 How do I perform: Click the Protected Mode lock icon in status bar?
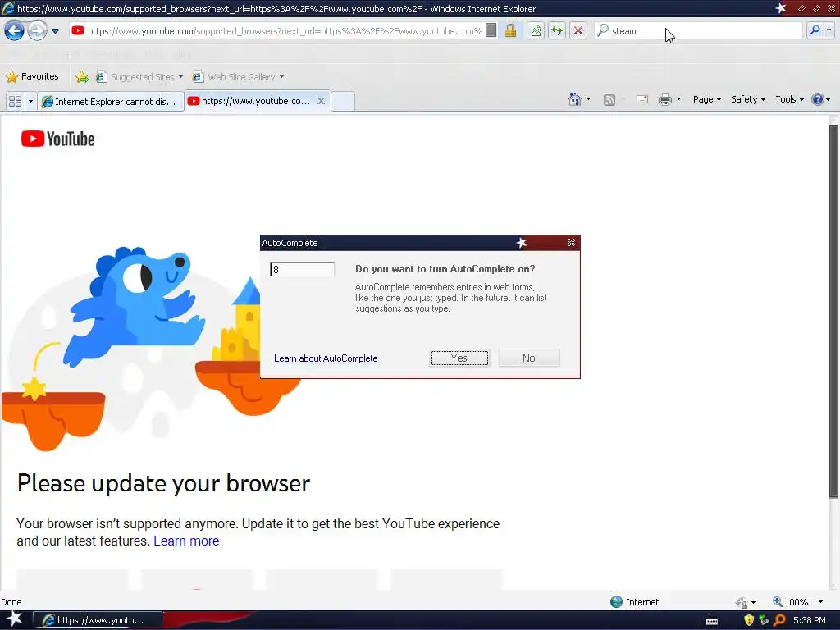[742, 602]
